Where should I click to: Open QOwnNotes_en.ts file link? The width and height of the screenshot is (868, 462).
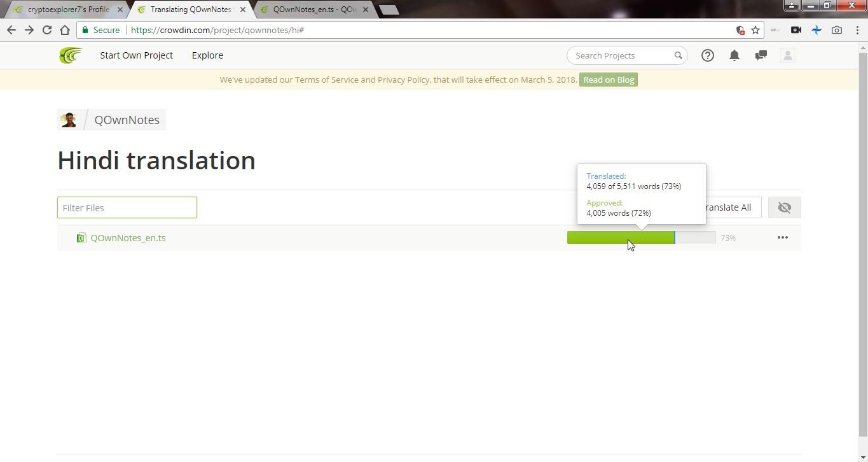click(128, 238)
